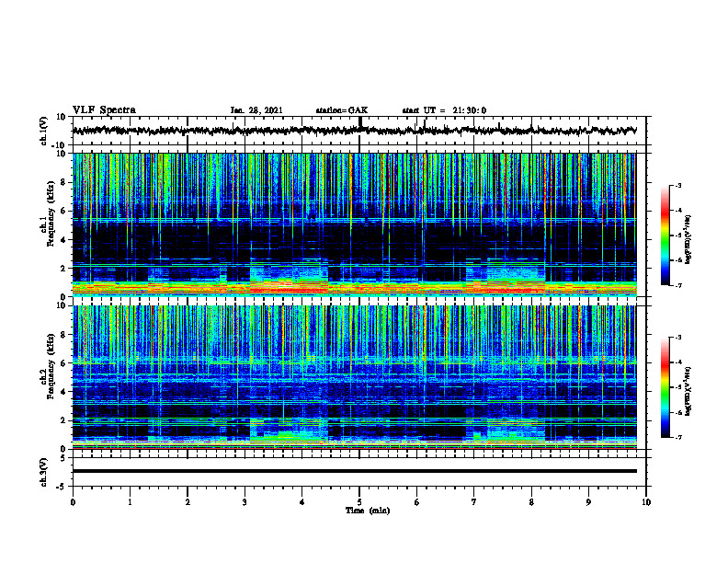The width and height of the screenshot is (728, 563).
Task: Click the "-7" tick on ch.1 color bar
Action: (677, 285)
